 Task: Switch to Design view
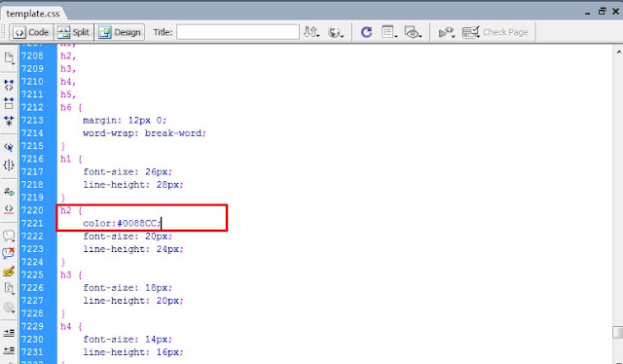(120, 32)
